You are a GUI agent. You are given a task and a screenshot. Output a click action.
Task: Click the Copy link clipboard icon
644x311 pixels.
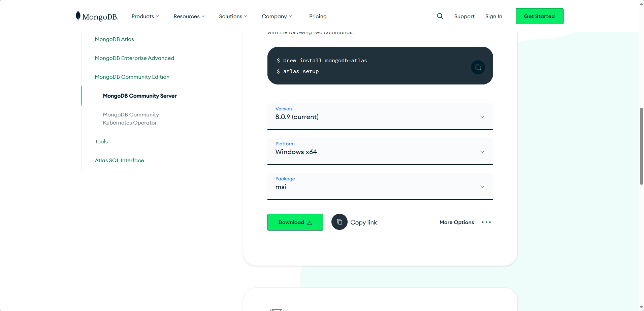[340, 222]
